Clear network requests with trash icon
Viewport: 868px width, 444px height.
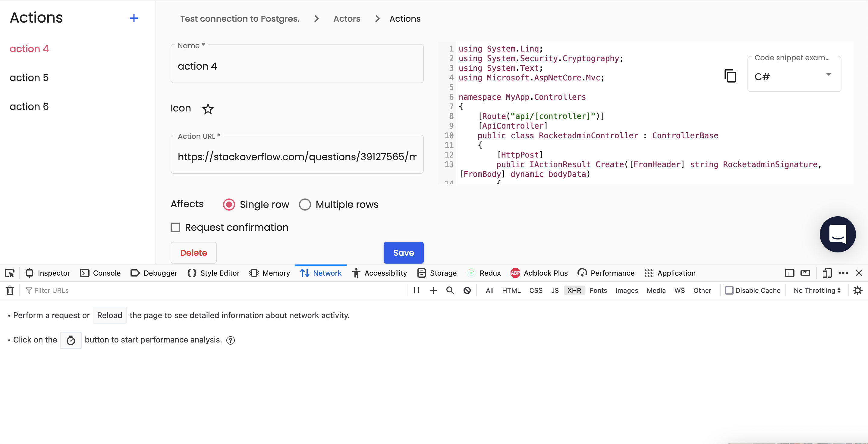9,290
